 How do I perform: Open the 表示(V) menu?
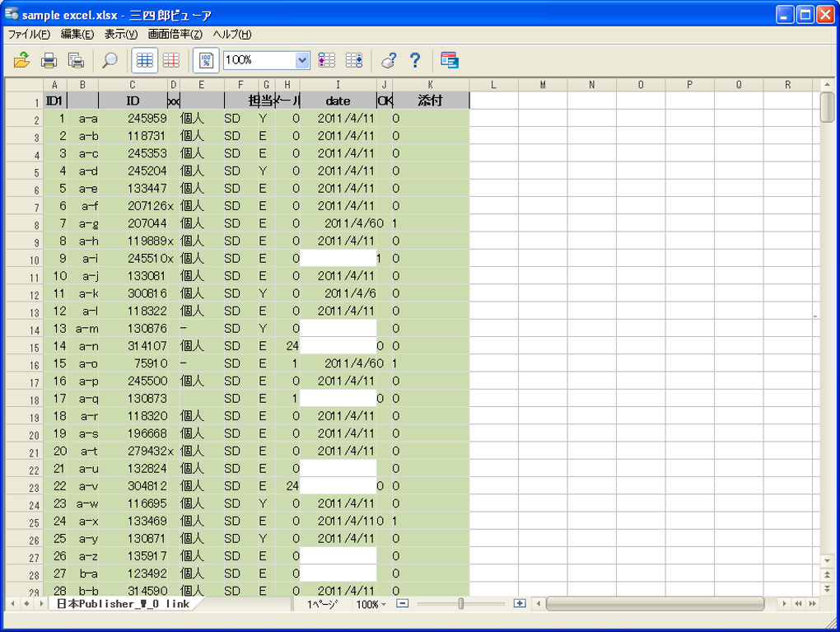point(121,35)
